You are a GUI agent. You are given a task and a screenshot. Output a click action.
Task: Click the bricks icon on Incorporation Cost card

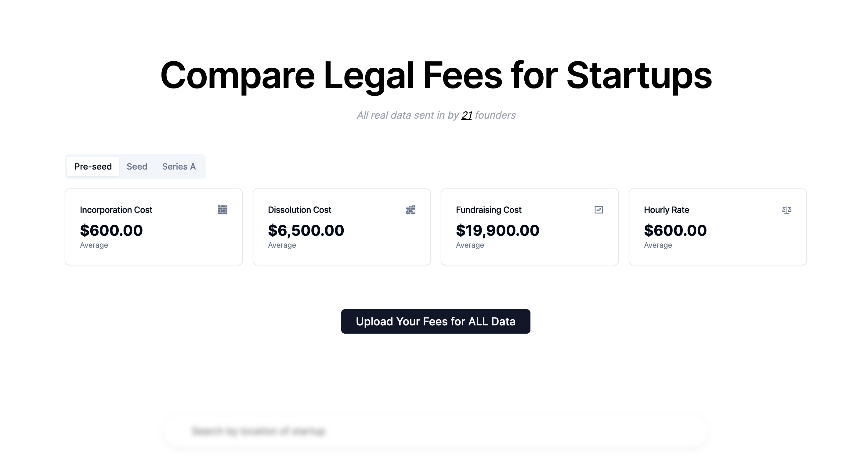pos(223,210)
